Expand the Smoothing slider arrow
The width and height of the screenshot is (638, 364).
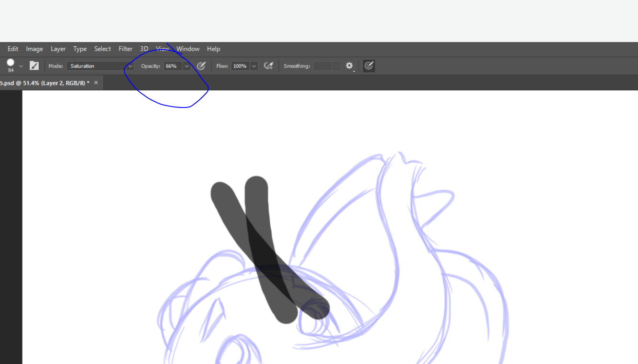(336, 66)
